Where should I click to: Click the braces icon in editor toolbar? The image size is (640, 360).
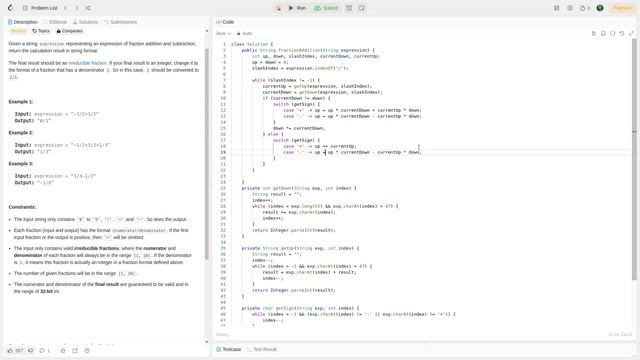tap(613, 33)
